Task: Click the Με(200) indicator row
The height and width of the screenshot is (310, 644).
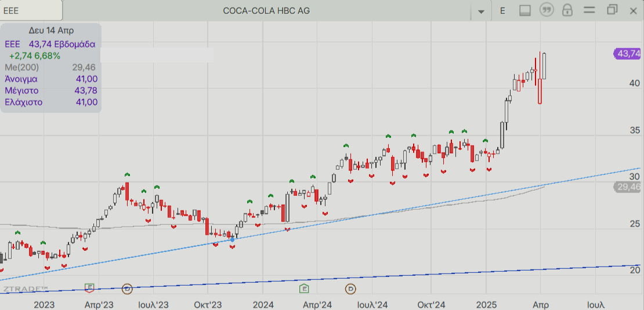Action: (50, 67)
